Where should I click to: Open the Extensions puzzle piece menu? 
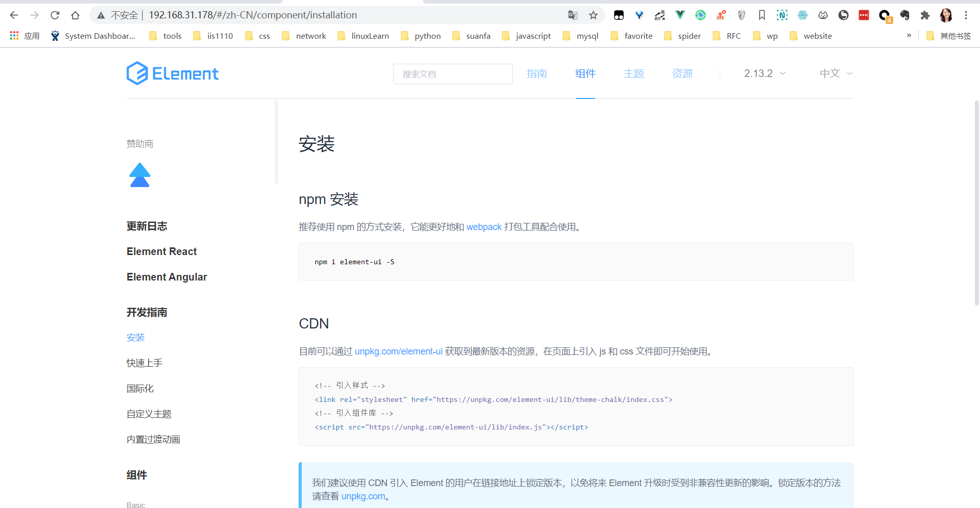[925, 15]
